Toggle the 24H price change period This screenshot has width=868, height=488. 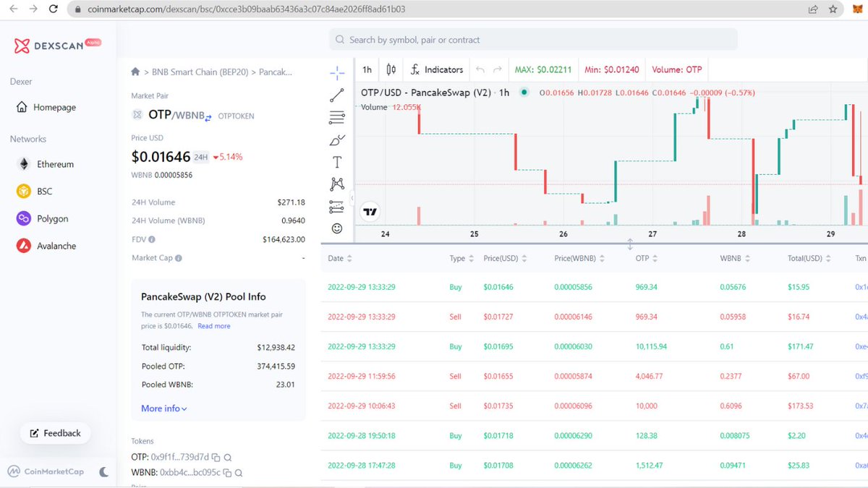(200, 157)
